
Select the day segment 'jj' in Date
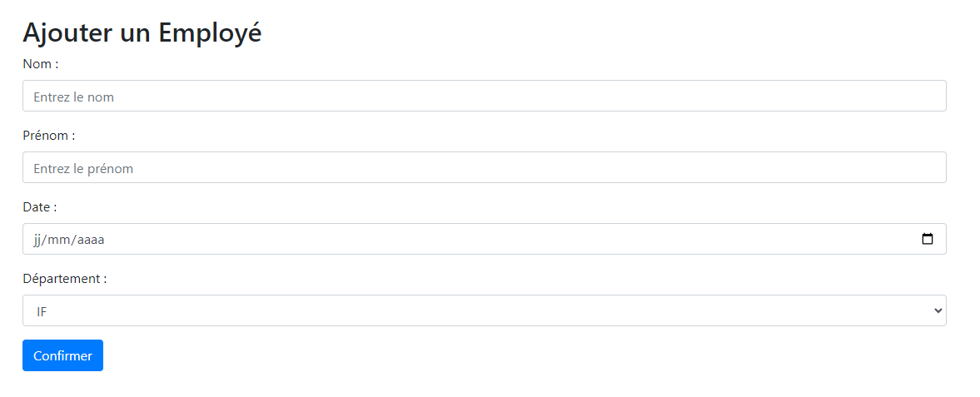(x=37, y=240)
